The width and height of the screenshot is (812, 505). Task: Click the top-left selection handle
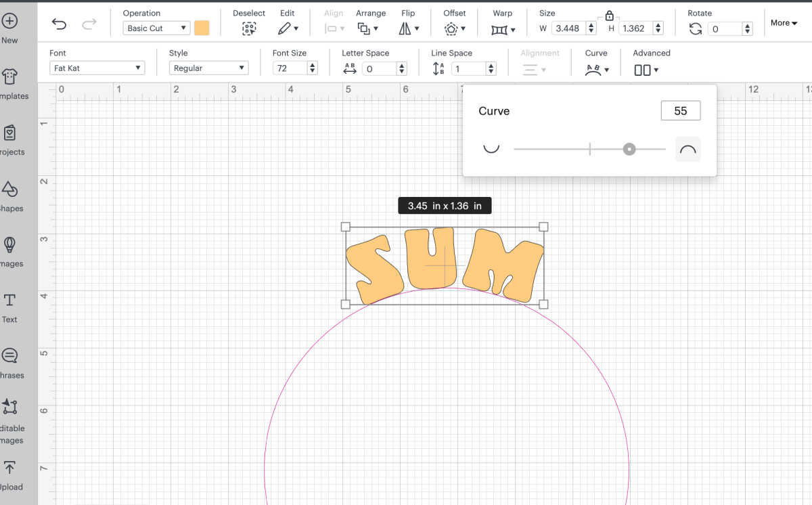pos(346,227)
